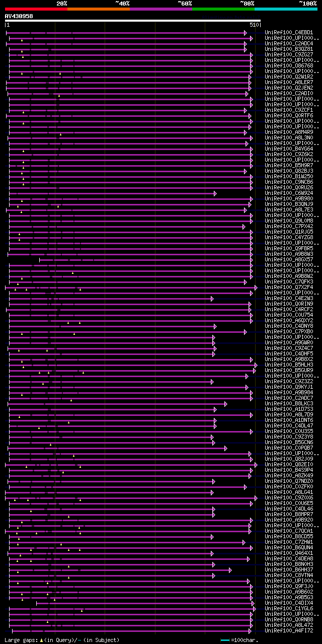The image size is (322, 644).
Task: Select the UniRef100_A8LER7 label
Action: click(289, 83)
